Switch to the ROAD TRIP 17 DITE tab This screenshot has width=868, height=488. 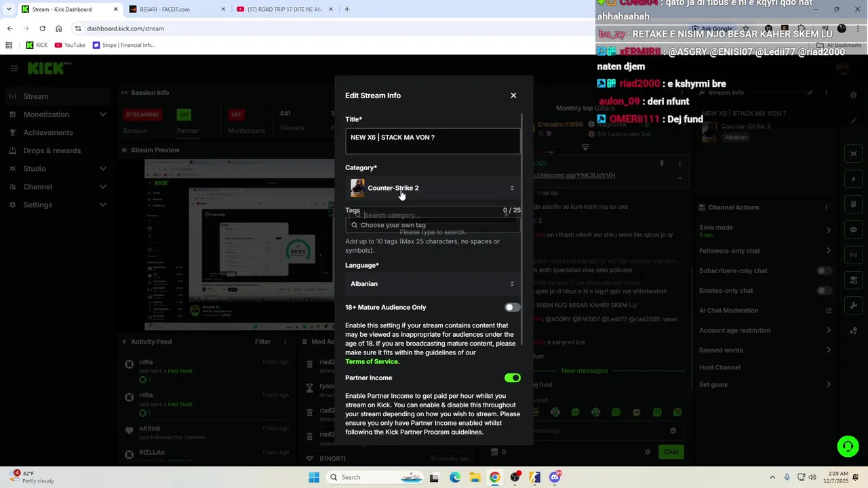point(285,9)
